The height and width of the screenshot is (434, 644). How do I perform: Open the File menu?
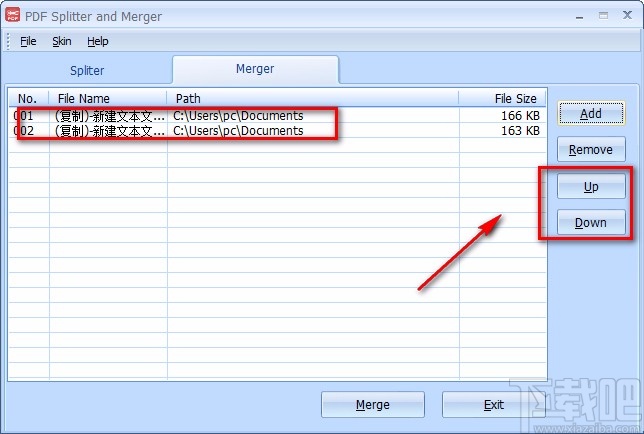tap(28, 41)
